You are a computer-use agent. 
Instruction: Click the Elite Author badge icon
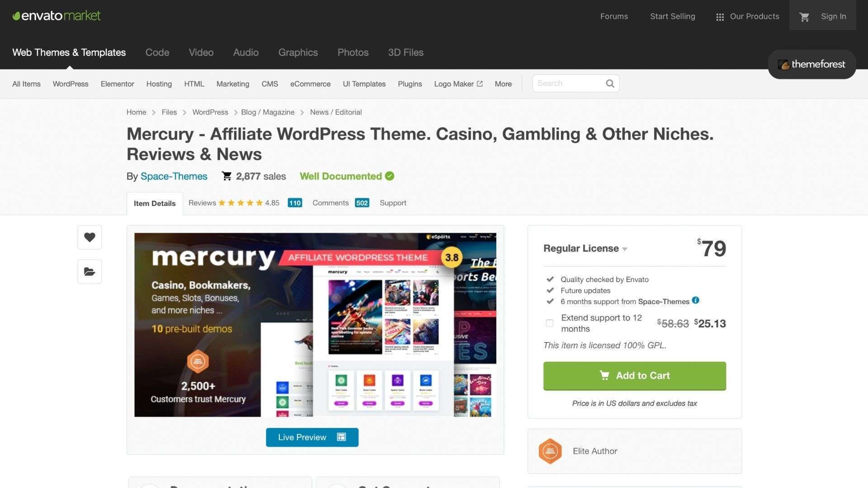(550, 451)
